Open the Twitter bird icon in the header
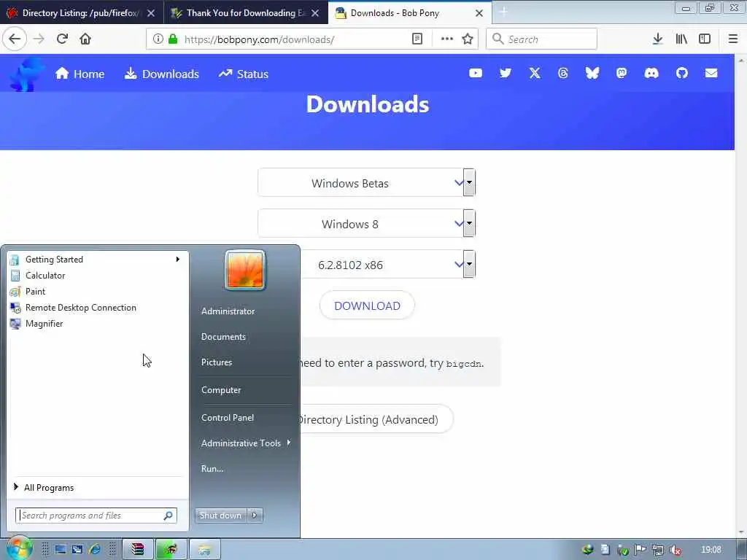 pos(505,73)
